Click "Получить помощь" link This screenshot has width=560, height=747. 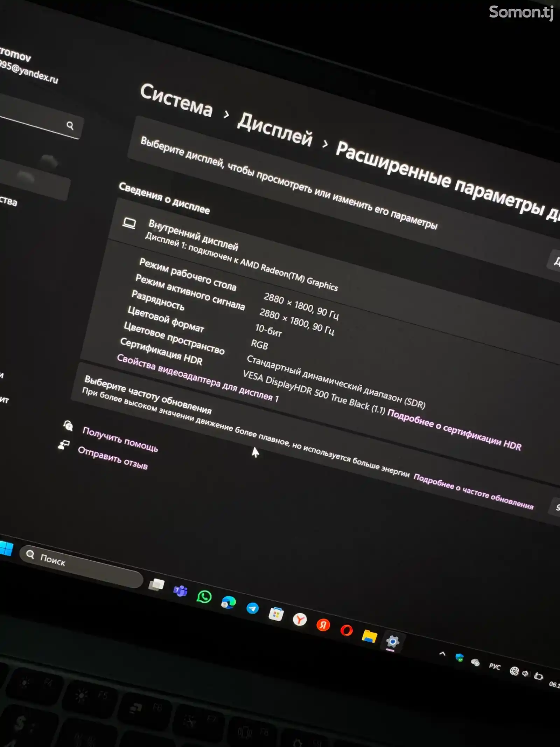coord(120,439)
